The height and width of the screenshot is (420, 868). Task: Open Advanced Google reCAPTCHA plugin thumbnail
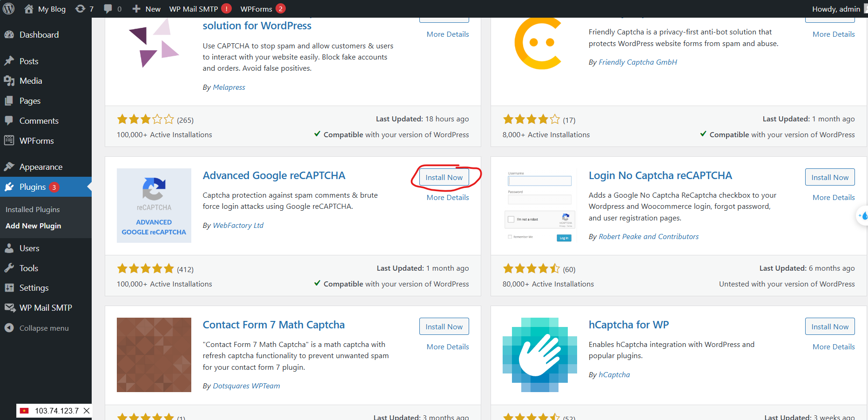pyautogui.click(x=154, y=206)
